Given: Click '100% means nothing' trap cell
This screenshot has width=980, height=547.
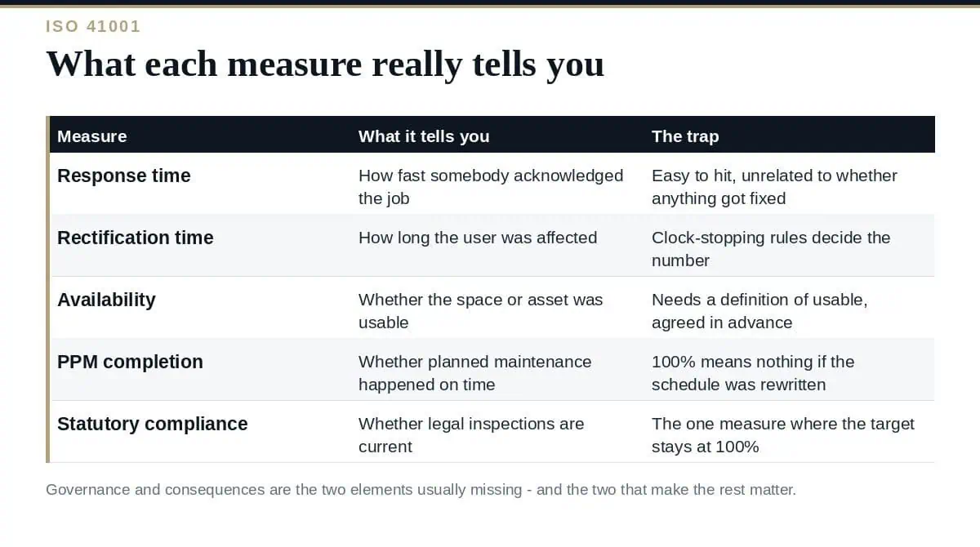Looking at the screenshot, I should click(753, 373).
